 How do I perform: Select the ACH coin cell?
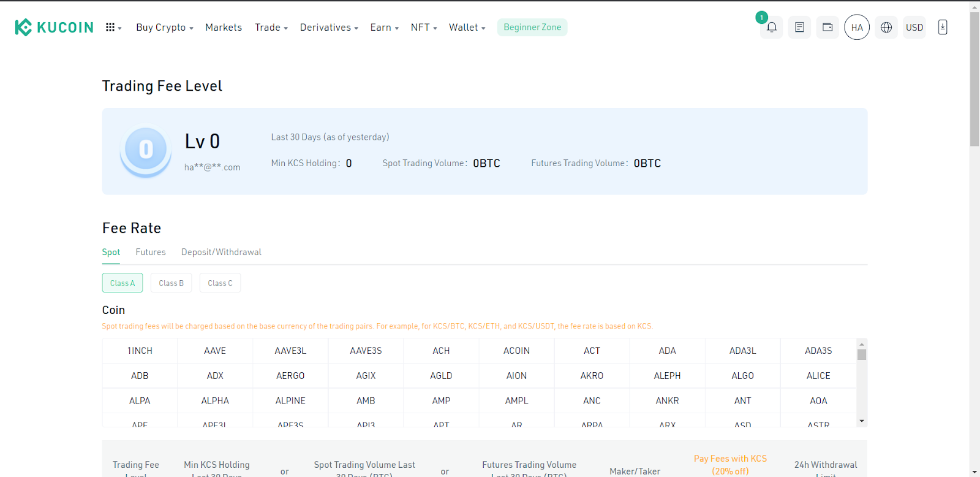pyautogui.click(x=441, y=351)
